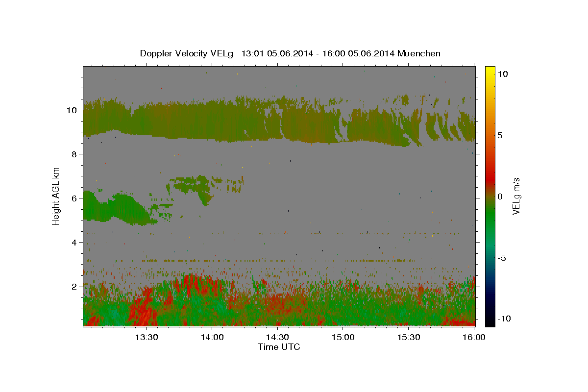Click the height tick label 4

point(75,242)
